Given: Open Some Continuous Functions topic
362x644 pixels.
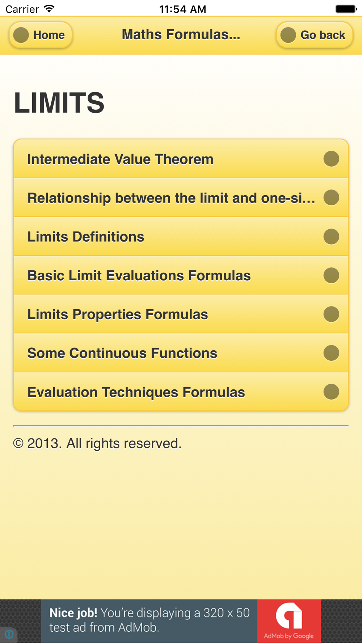Looking at the screenshot, I should (x=122, y=353).
